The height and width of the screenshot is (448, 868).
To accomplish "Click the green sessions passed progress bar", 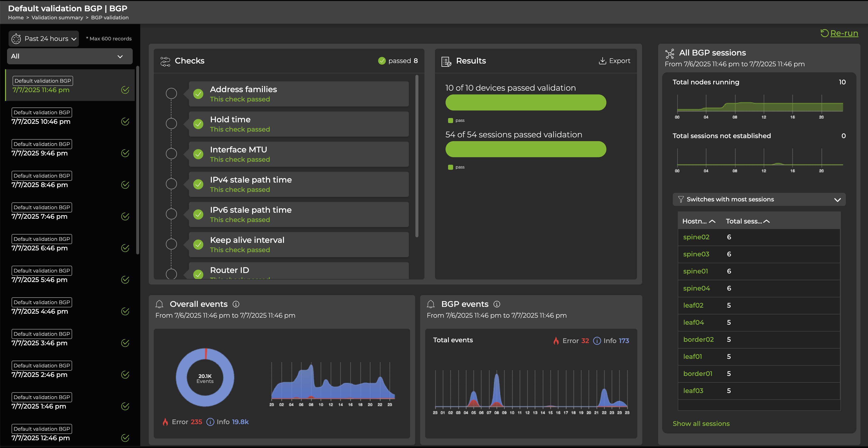I will (526, 149).
